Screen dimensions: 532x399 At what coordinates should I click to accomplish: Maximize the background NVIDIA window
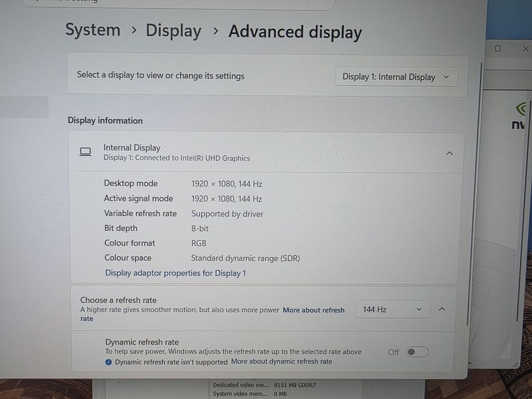[498, 48]
